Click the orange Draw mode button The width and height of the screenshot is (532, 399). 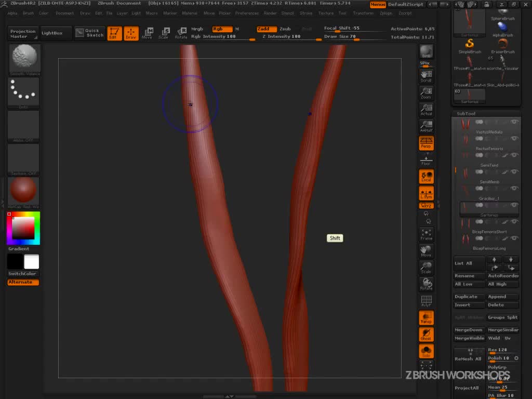click(131, 33)
